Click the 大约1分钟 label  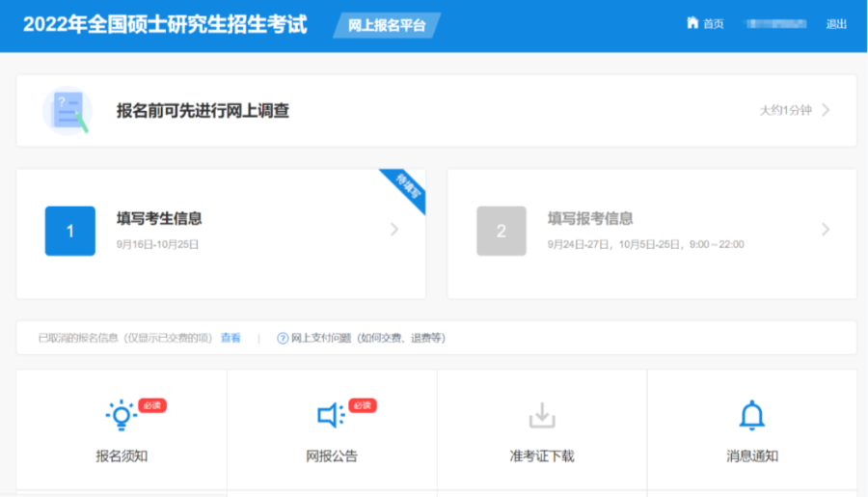[785, 110]
